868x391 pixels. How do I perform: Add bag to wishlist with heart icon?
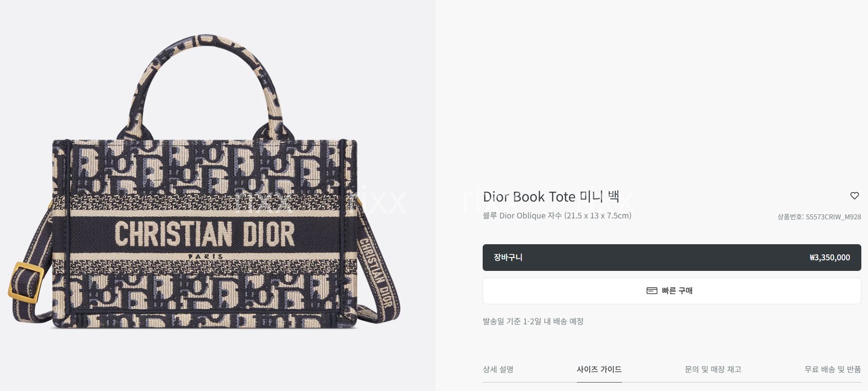point(854,196)
